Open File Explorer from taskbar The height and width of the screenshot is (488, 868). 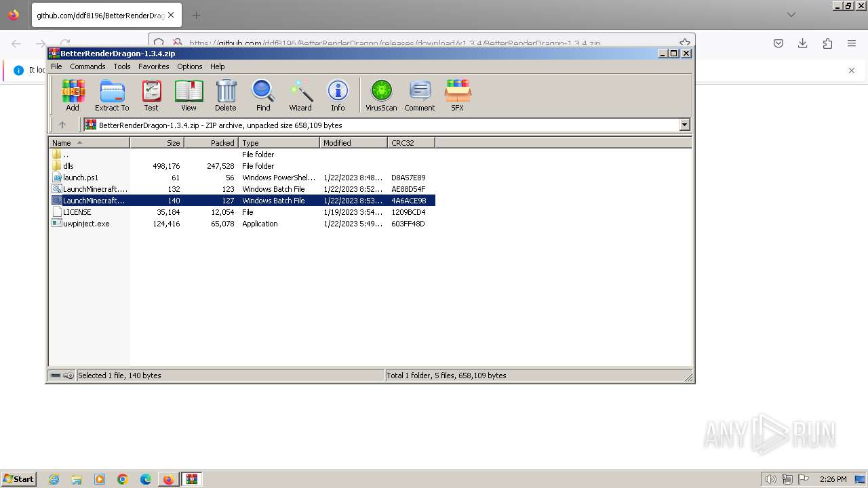click(x=77, y=479)
